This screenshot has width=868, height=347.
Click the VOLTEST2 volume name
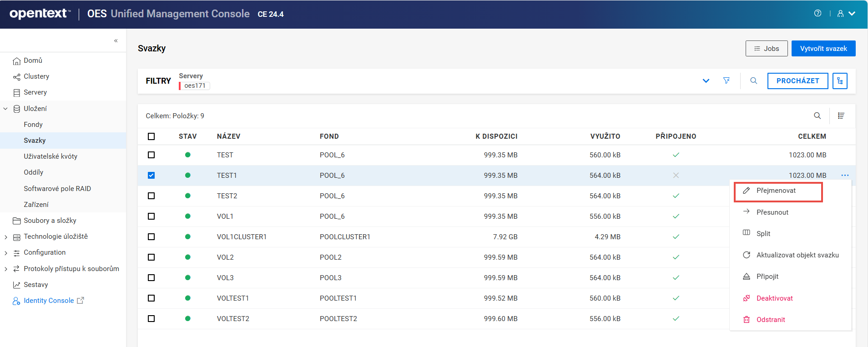pos(233,319)
